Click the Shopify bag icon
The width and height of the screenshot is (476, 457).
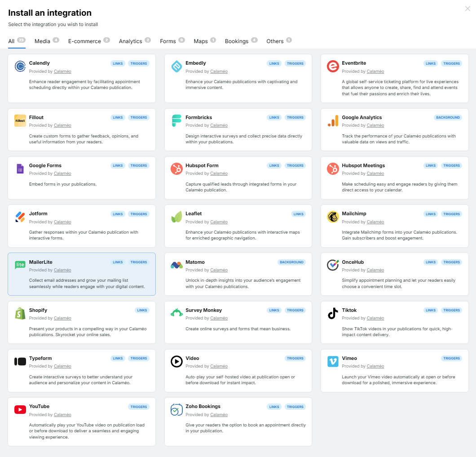pyautogui.click(x=20, y=313)
